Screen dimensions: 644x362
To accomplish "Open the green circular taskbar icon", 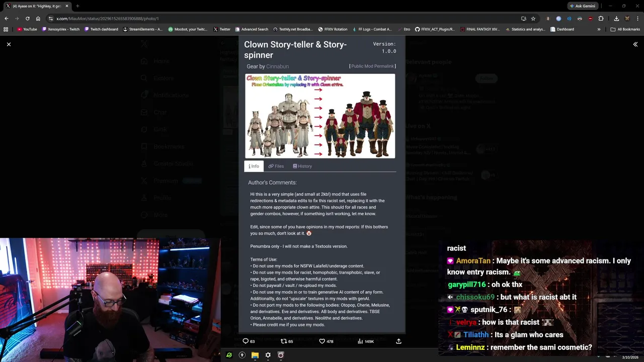I will (229, 355).
